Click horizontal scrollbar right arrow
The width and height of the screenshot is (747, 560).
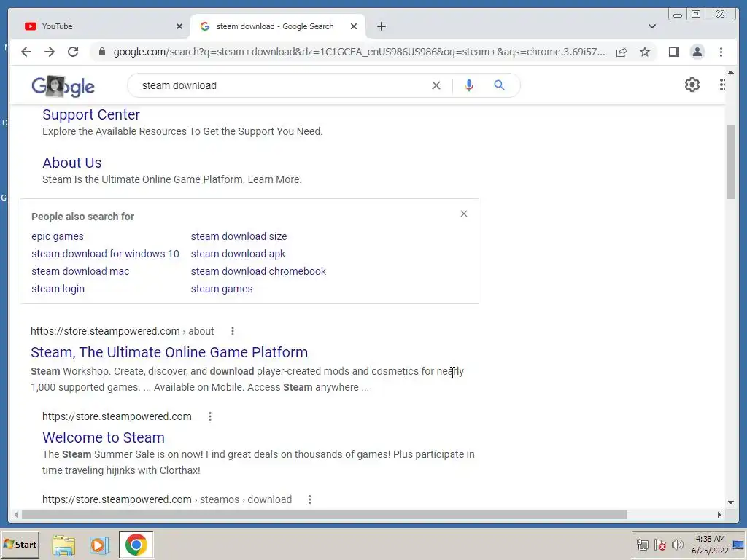point(719,515)
